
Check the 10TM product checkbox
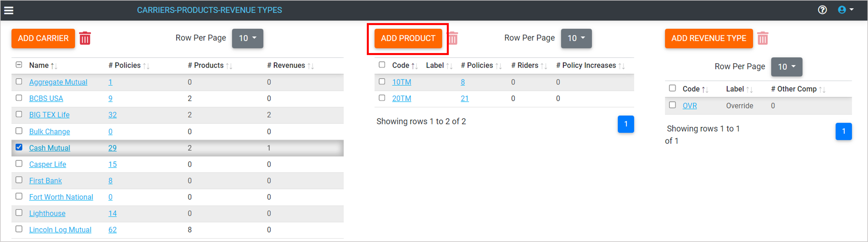[382, 81]
